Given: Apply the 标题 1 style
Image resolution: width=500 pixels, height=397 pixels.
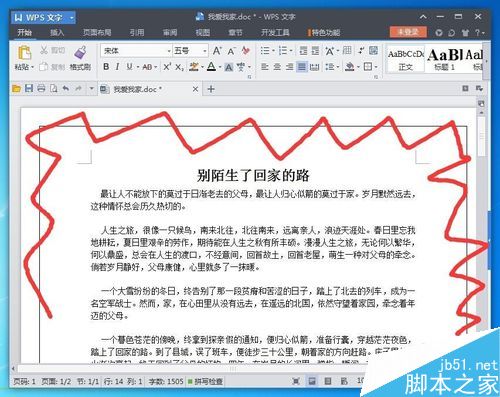Looking at the screenshot, I should (x=445, y=59).
